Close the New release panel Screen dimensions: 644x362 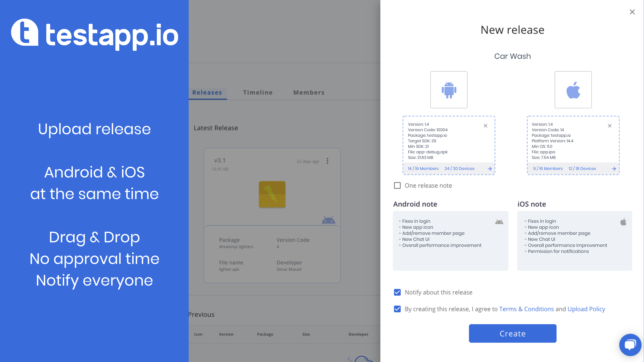tap(632, 12)
